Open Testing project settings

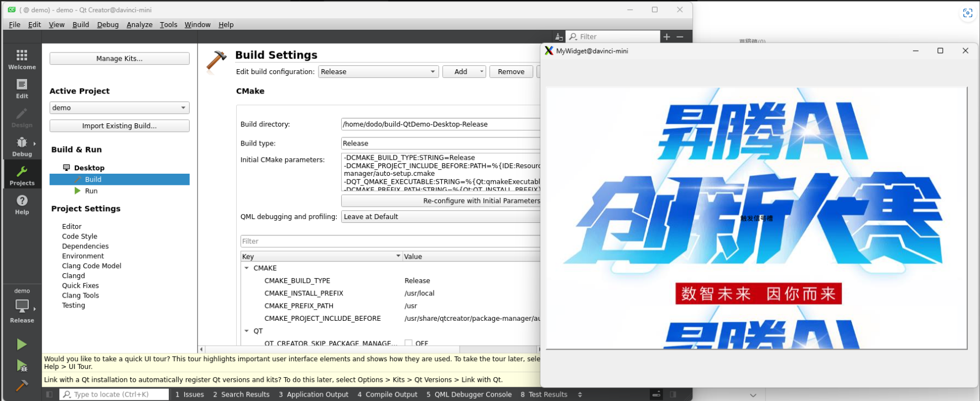[74, 306]
